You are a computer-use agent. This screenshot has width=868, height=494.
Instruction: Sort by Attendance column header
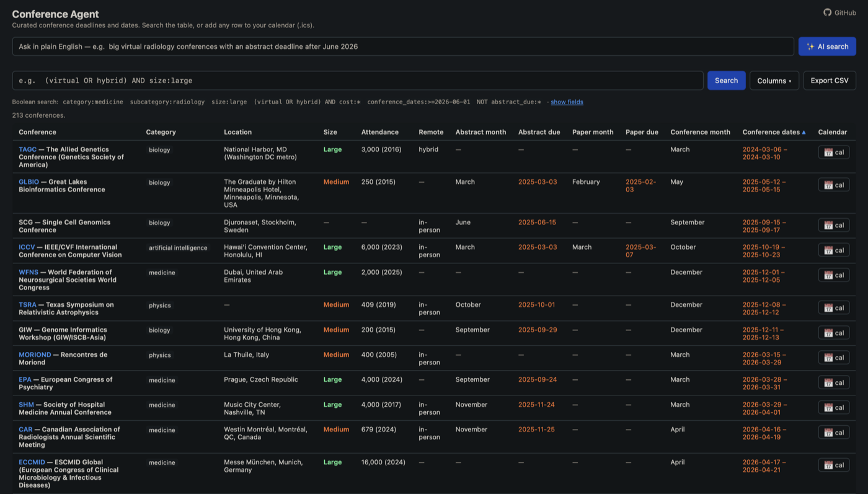tap(380, 132)
